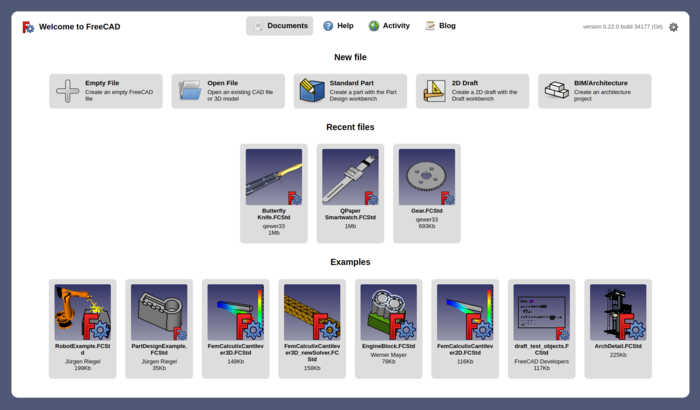Open the Help tab
This screenshot has width=700, height=410.
(x=338, y=26)
